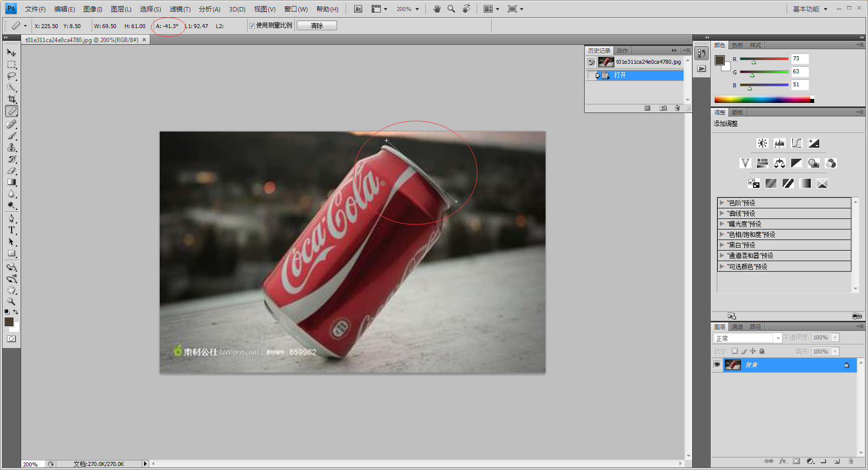Add a Channel Mixer adjustment
868x470 pixels.
pyautogui.click(x=831, y=163)
